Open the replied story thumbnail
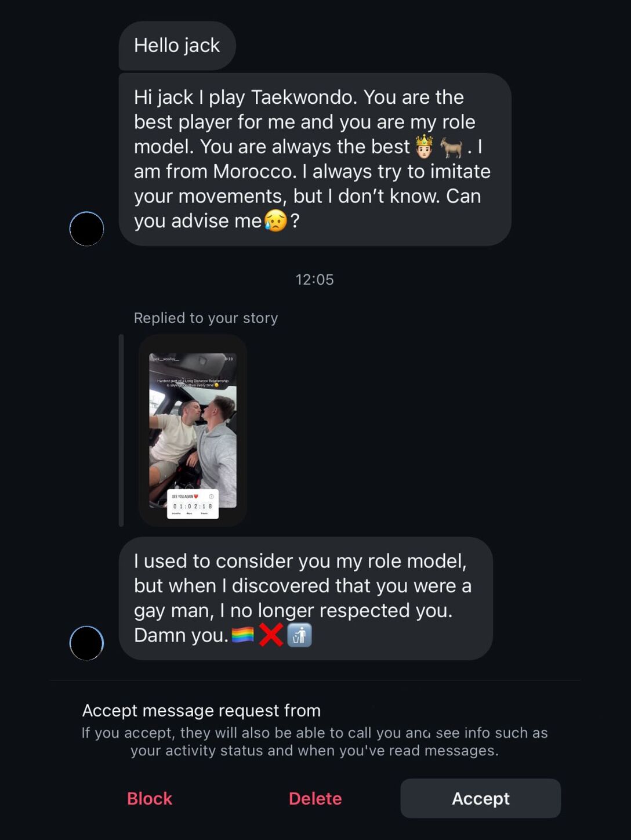 (193, 430)
